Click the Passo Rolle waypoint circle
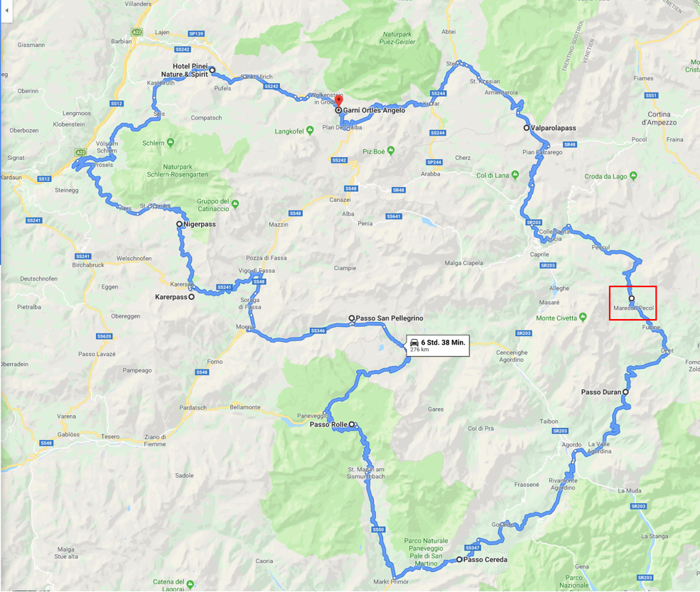 tap(352, 424)
